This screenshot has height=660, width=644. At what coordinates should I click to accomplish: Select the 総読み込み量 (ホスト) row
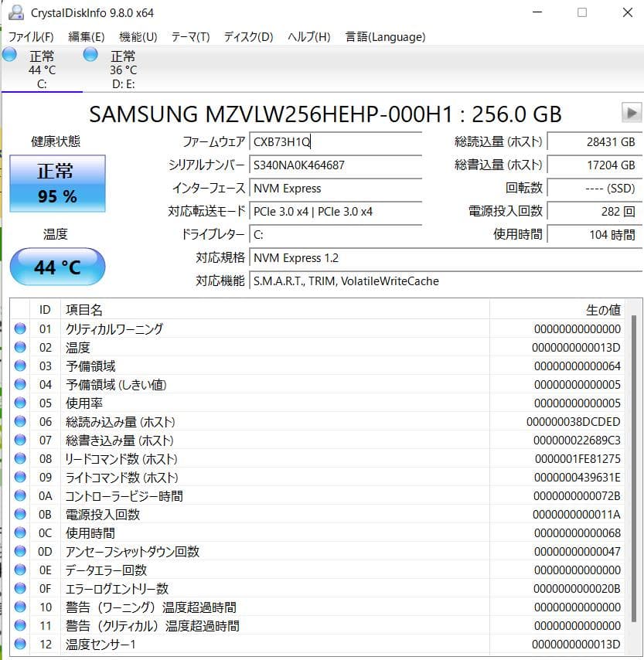click(317, 421)
